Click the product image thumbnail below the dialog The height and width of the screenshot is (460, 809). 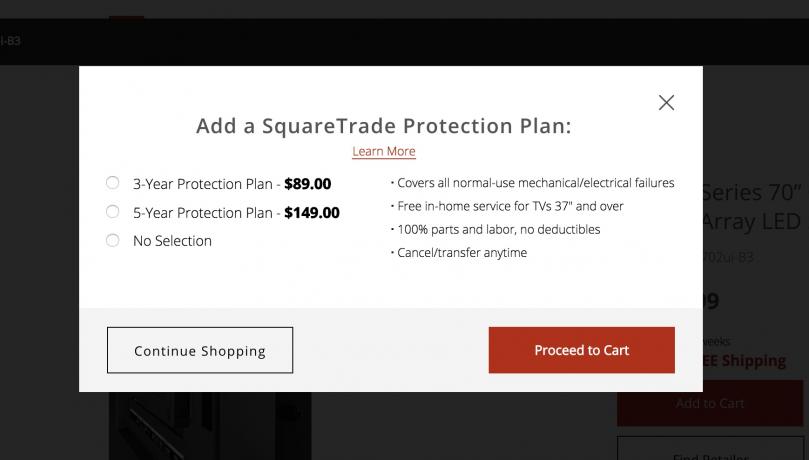tap(210, 425)
